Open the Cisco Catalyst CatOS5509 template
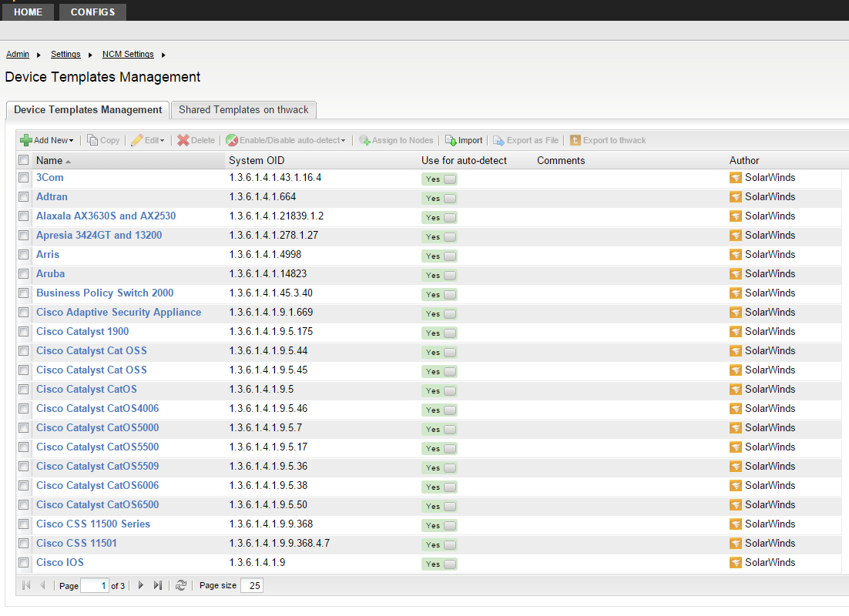Screen dimensions: 849x616 [98, 466]
